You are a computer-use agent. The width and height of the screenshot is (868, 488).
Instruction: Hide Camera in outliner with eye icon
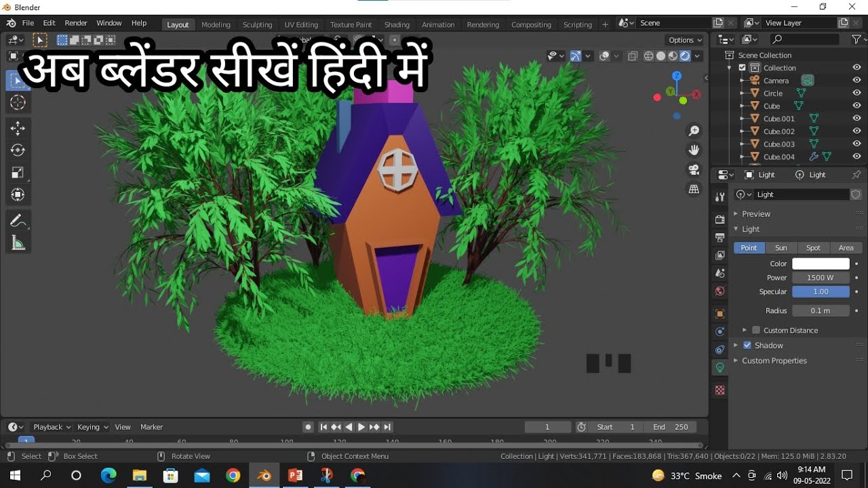(856, 81)
